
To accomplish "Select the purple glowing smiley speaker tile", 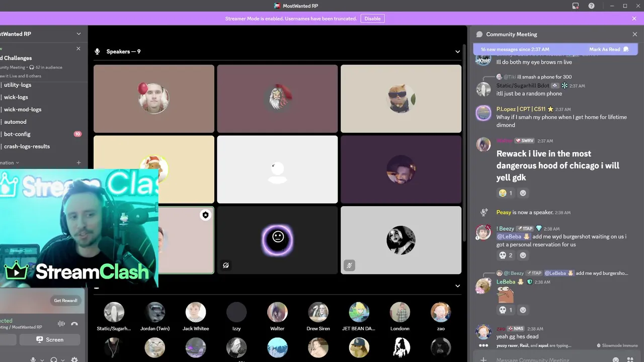I will (277, 240).
